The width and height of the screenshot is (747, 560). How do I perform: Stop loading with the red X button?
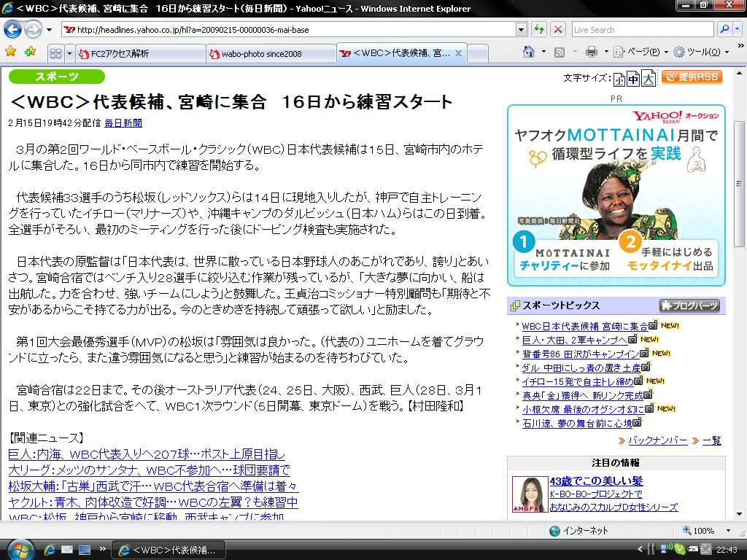[557, 29]
